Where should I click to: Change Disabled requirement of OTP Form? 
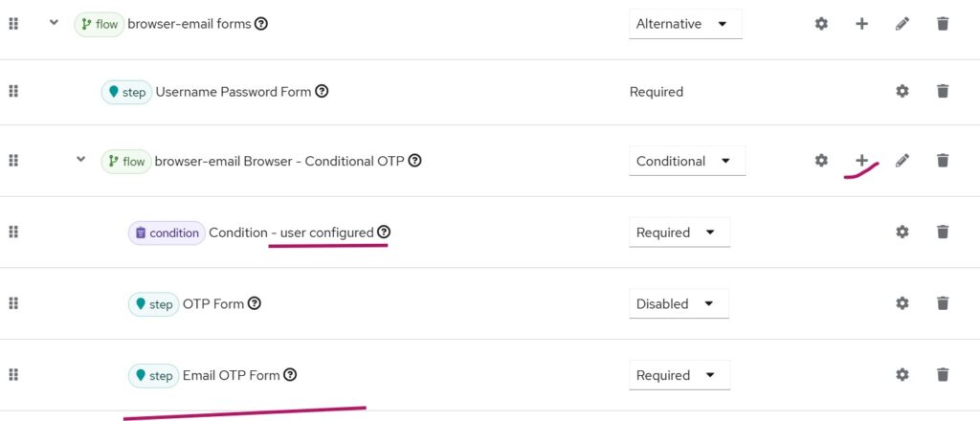(679, 303)
